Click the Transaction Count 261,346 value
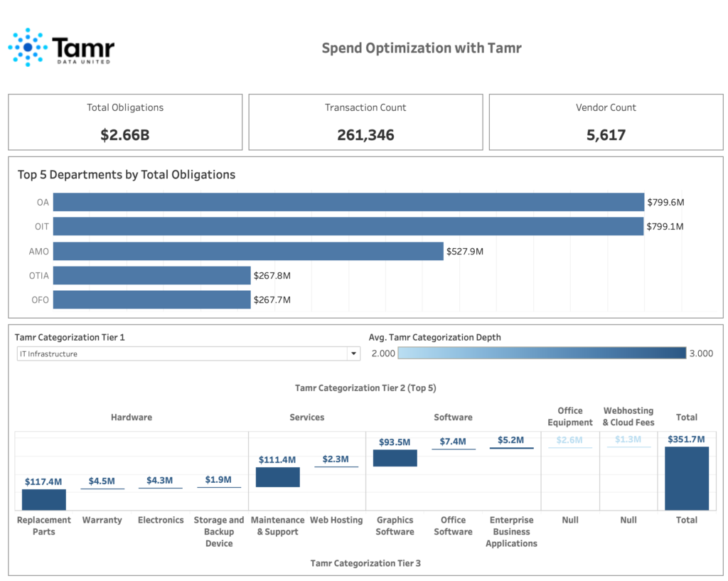 click(366, 135)
